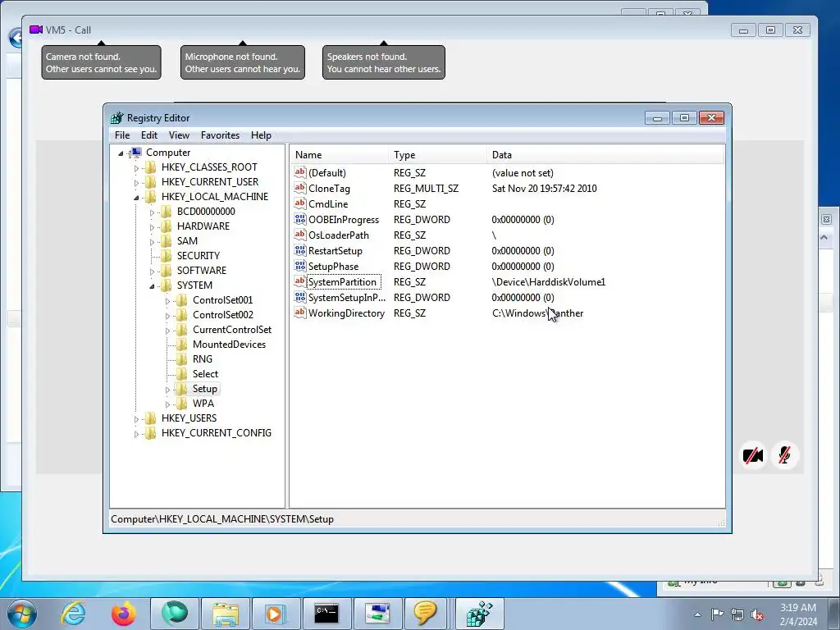Open the Edit menu
The width and height of the screenshot is (840, 630).
(x=149, y=135)
